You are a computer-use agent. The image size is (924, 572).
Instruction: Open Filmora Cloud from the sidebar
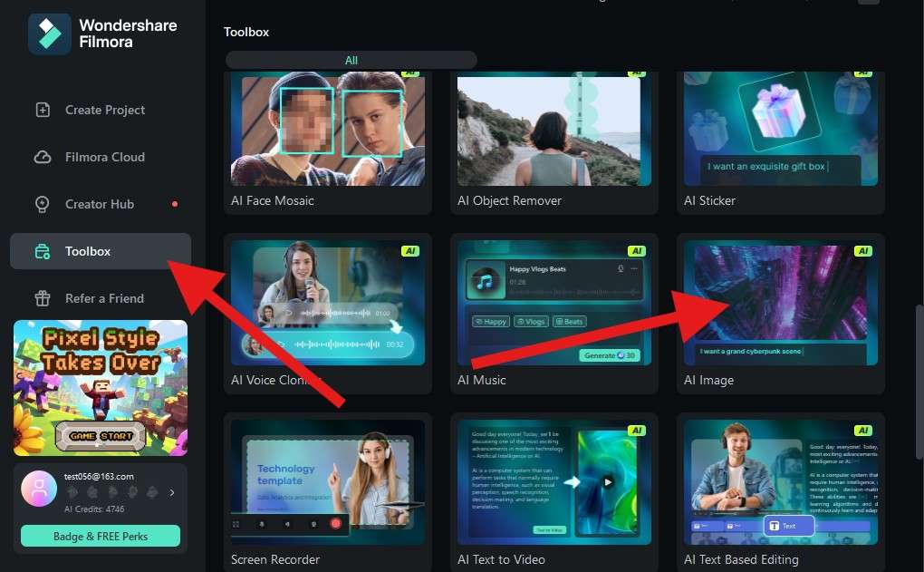pyautogui.click(x=101, y=157)
